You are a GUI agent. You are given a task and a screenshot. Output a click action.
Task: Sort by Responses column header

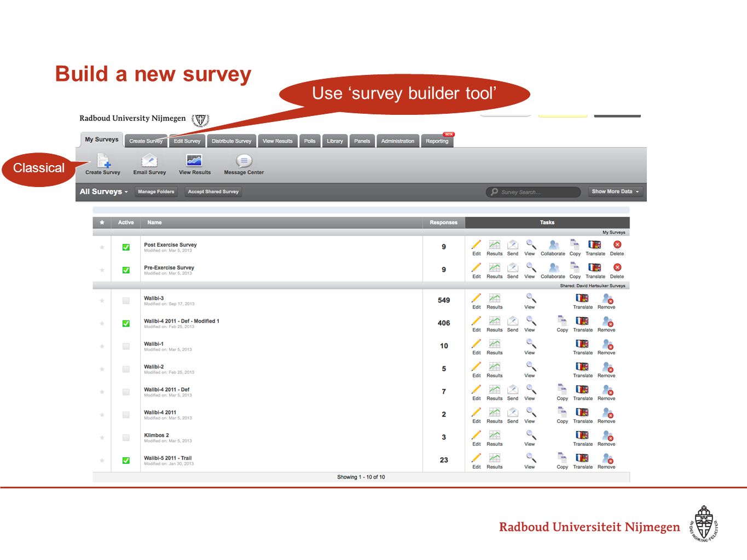tap(443, 223)
